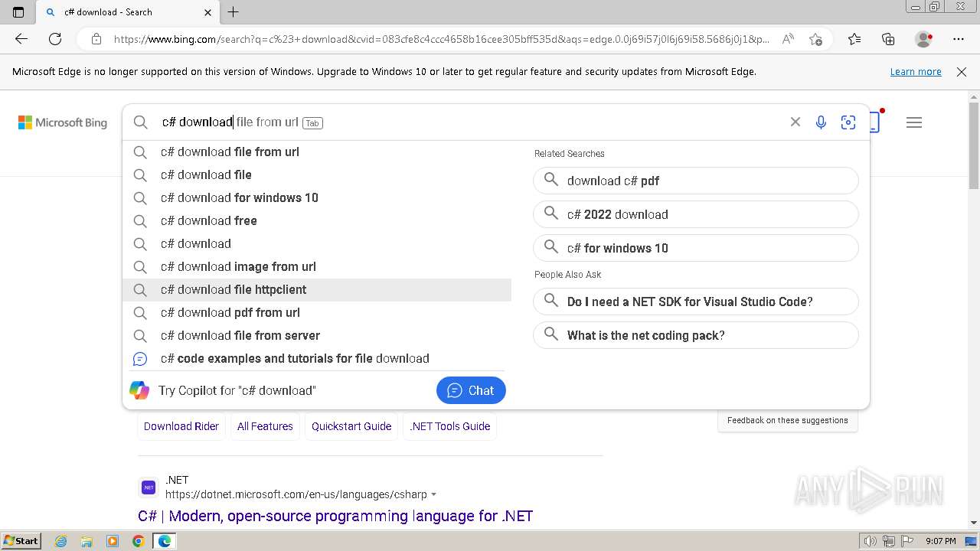Open volume control in system tray

click(x=870, y=541)
